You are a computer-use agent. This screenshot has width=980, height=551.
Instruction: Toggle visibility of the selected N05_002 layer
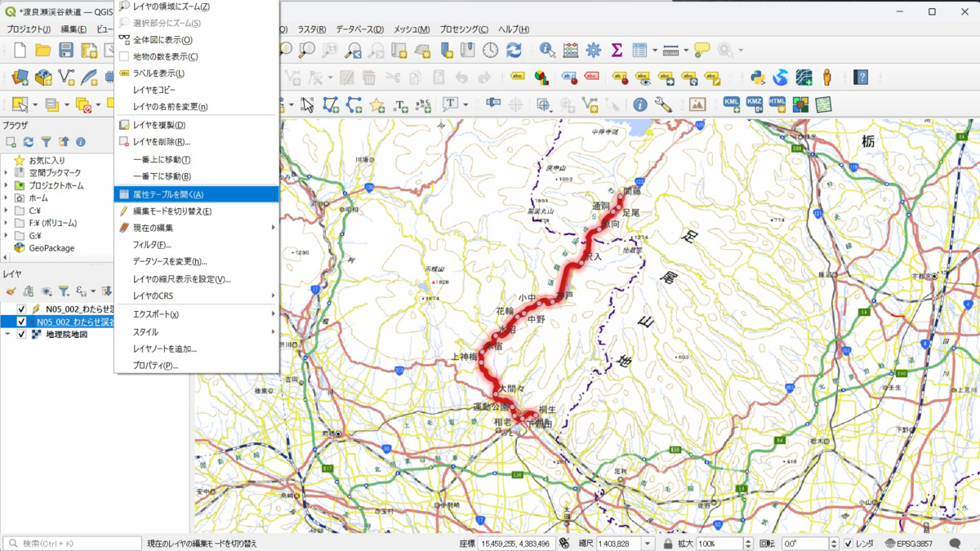tap(22, 322)
